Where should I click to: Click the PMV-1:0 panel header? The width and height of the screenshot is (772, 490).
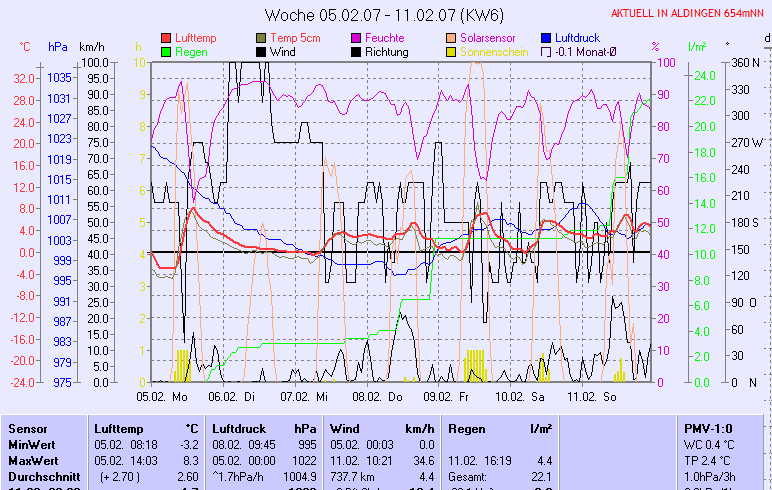[x=705, y=428]
